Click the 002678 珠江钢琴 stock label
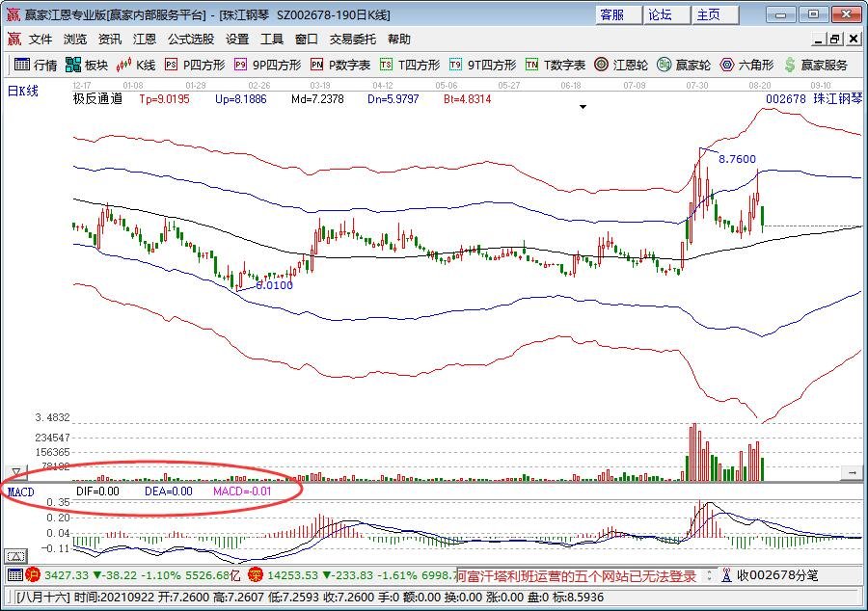Viewport: 868px width, 611px height. click(814, 99)
